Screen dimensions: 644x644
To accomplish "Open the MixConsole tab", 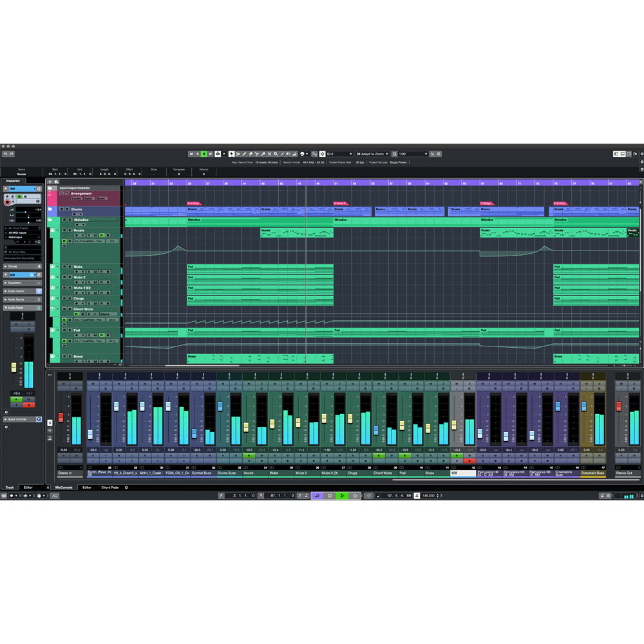I will (64, 488).
